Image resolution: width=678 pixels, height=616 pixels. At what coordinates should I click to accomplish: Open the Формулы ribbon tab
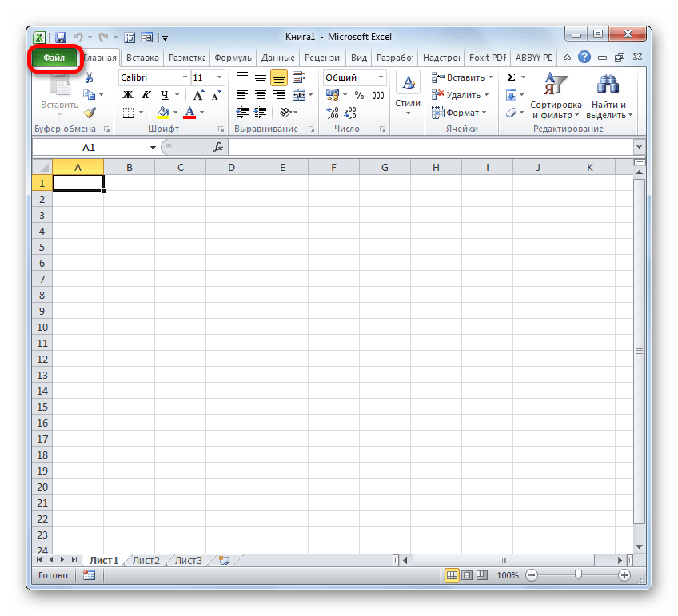pyautogui.click(x=233, y=58)
